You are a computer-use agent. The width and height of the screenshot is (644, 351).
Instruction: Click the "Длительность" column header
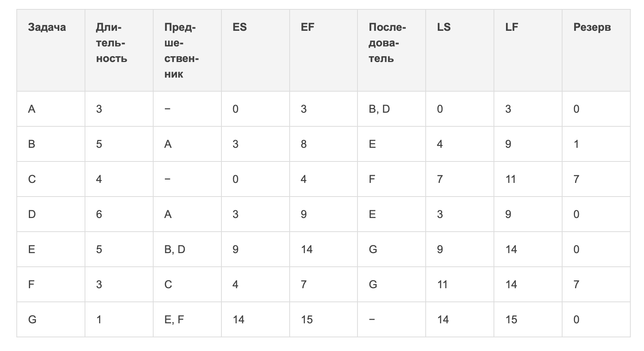tap(111, 43)
